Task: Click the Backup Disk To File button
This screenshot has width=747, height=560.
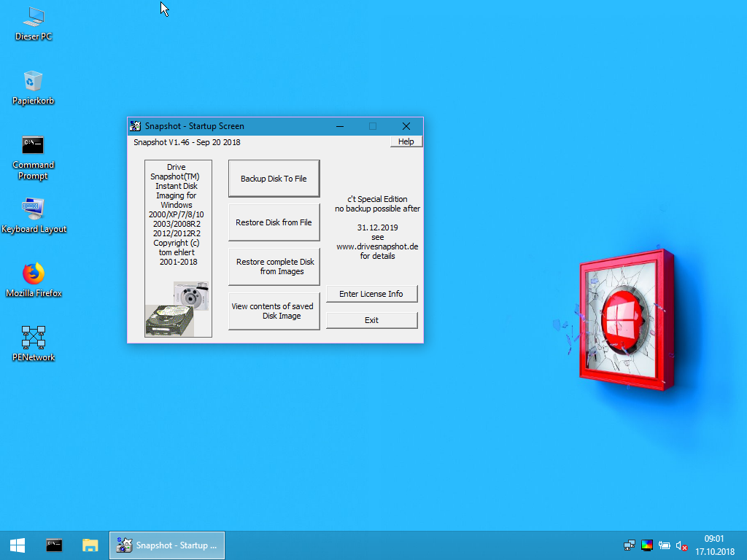Action: click(274, 179)
